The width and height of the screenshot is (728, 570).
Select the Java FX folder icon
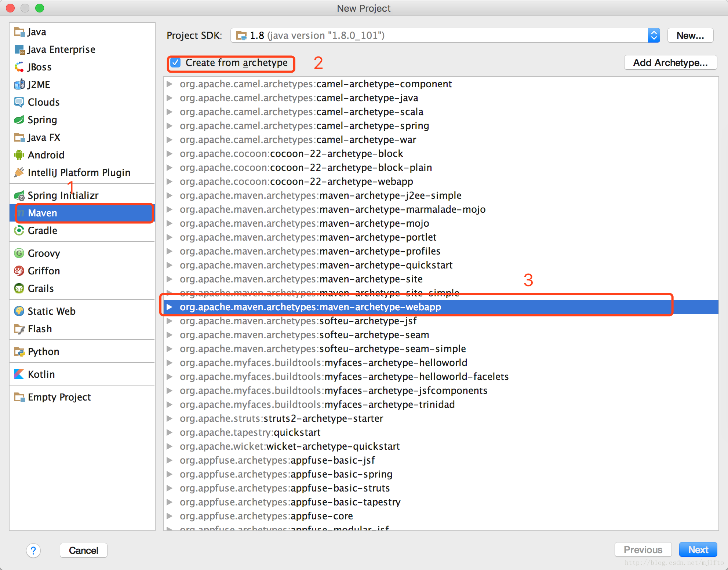[19, 138]
